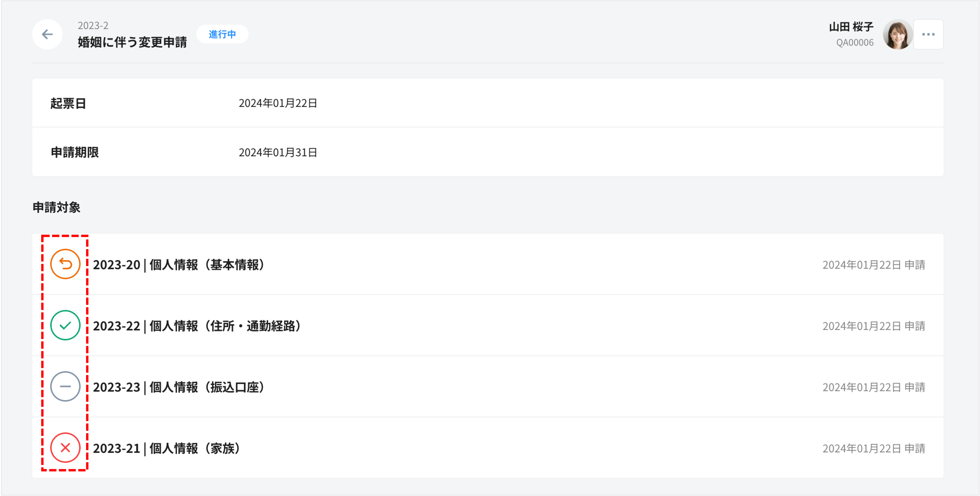Open 2023-23 個人情報(振込口座) request
Viewport: 980px width, 496px height.
(179, 387)
